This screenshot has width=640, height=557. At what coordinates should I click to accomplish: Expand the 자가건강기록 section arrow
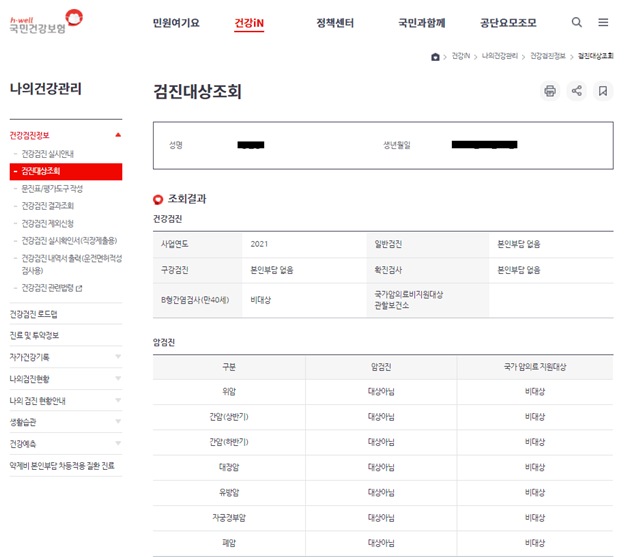pyautogui.click(x=118, y=357)
